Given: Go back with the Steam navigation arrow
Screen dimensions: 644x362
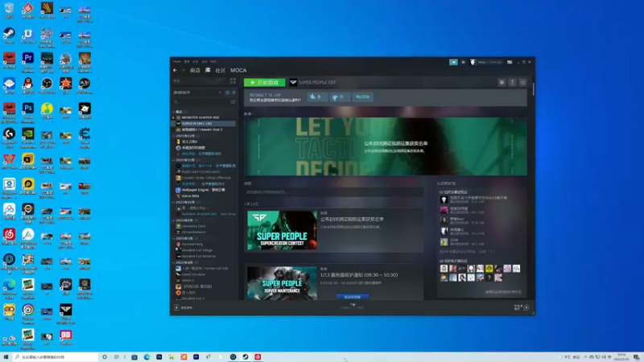Looking at the screenshot, I should point(175,70).
